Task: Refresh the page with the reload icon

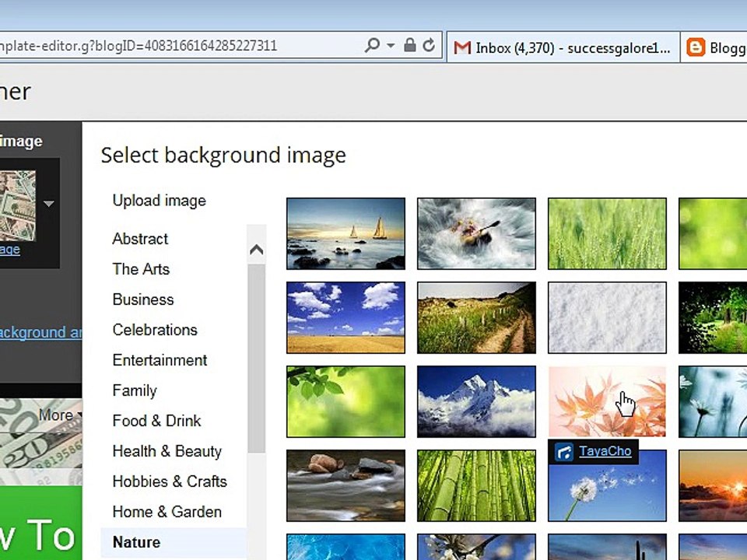Action: [429, 45]
